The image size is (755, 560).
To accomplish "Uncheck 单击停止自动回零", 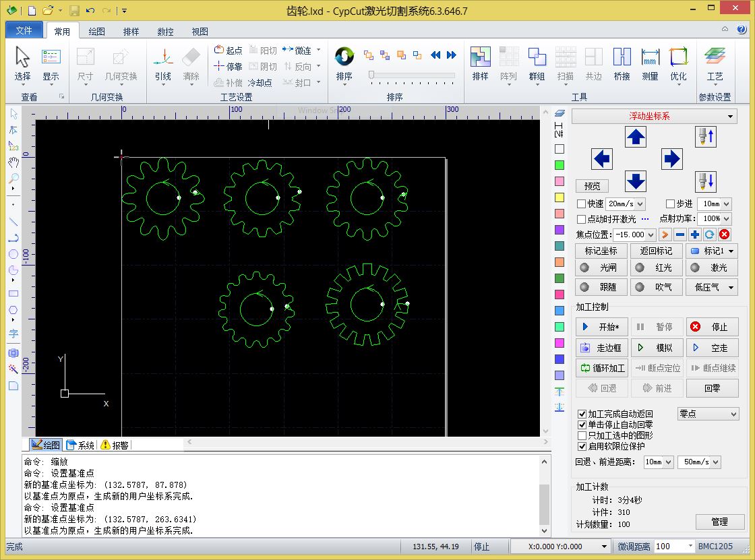I will pos(582,425).
